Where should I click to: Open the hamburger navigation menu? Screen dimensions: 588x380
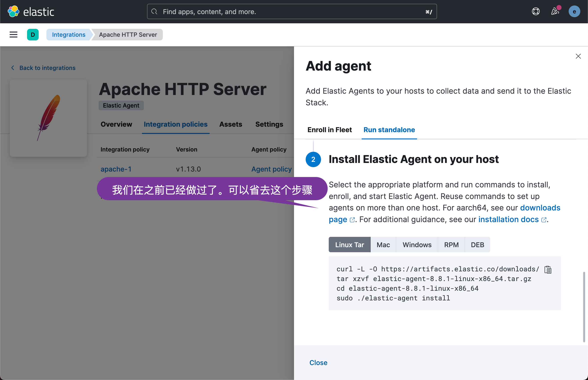pos(13,35)
